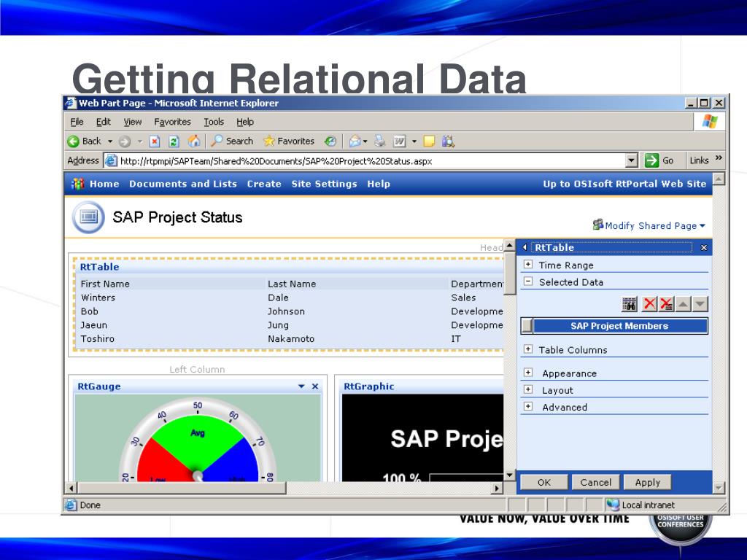Move the selected data item up
747x560 pixels.
(683, 304)
